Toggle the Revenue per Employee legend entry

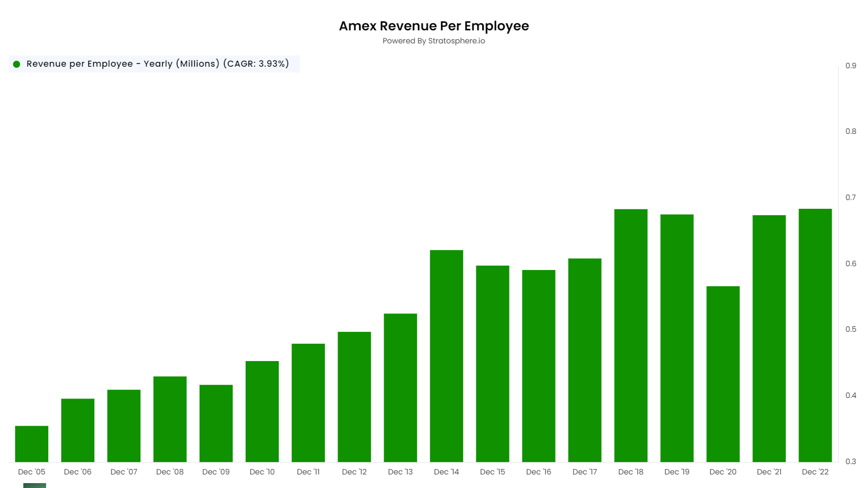coord(154,64)
